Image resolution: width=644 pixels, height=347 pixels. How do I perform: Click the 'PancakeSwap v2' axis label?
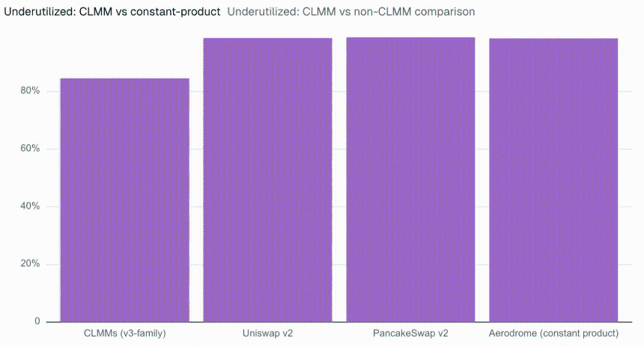pos(410,333)
